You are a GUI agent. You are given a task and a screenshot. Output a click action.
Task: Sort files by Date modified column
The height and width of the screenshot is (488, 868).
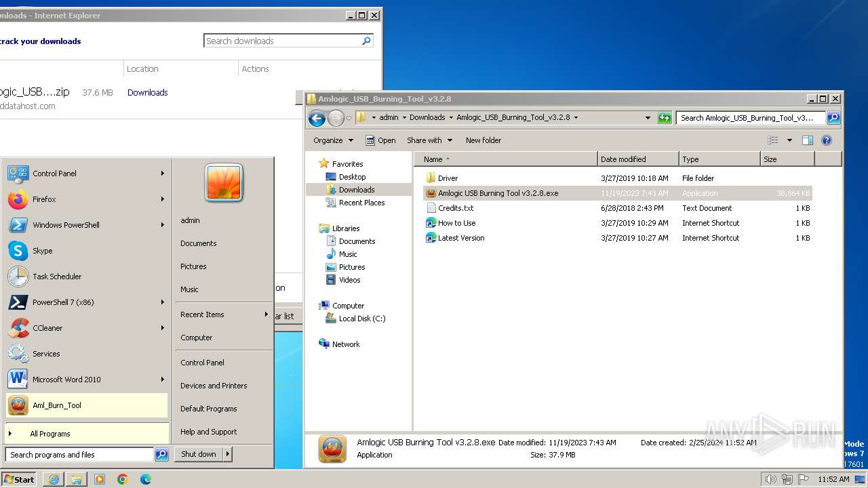click(x=638, y=159)
